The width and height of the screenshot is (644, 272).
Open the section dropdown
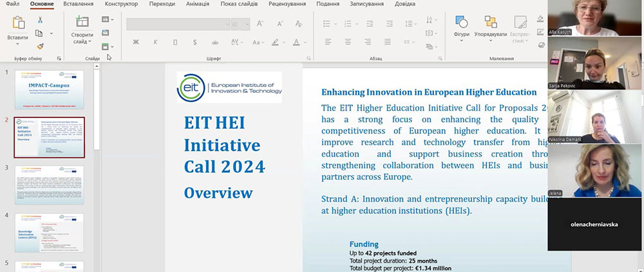coord(112,47)
